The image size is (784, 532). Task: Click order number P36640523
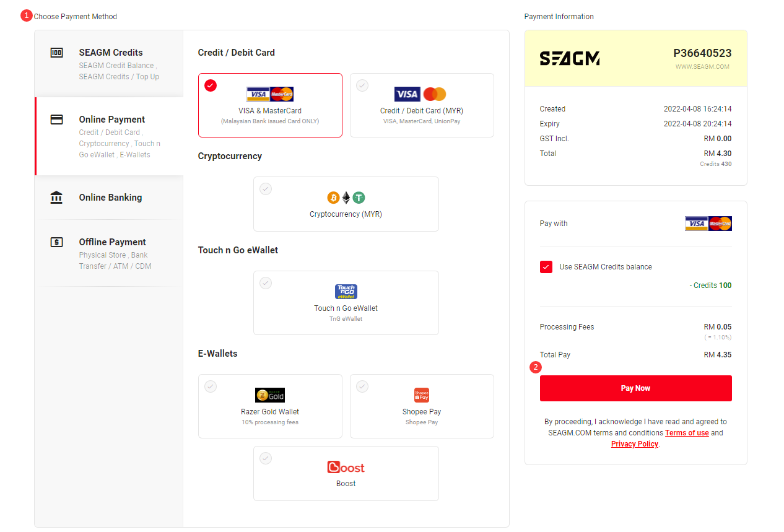coord(702,54)
